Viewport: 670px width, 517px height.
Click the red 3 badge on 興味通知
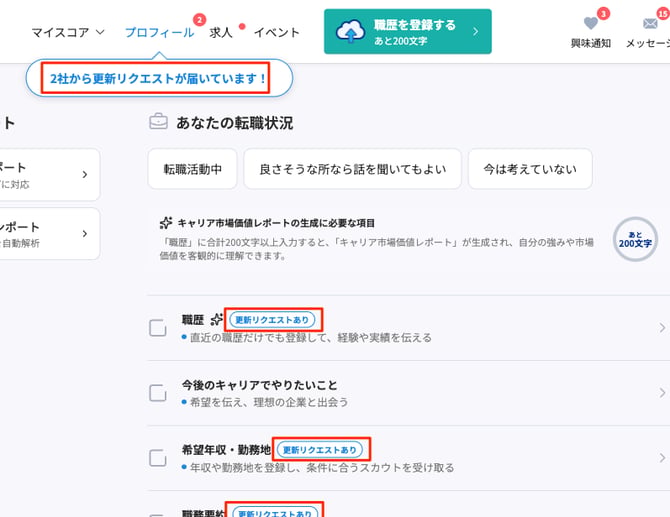pyautogui.click(x=603, y=14)
